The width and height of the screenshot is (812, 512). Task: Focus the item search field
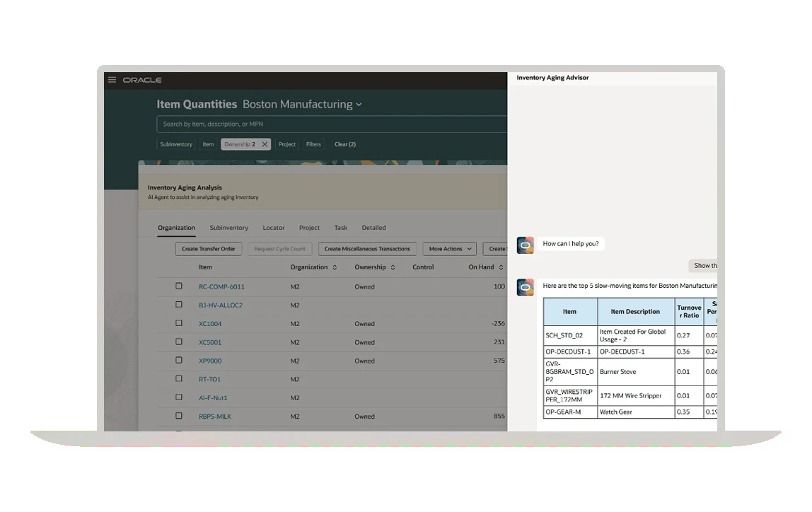click(332, 124)
